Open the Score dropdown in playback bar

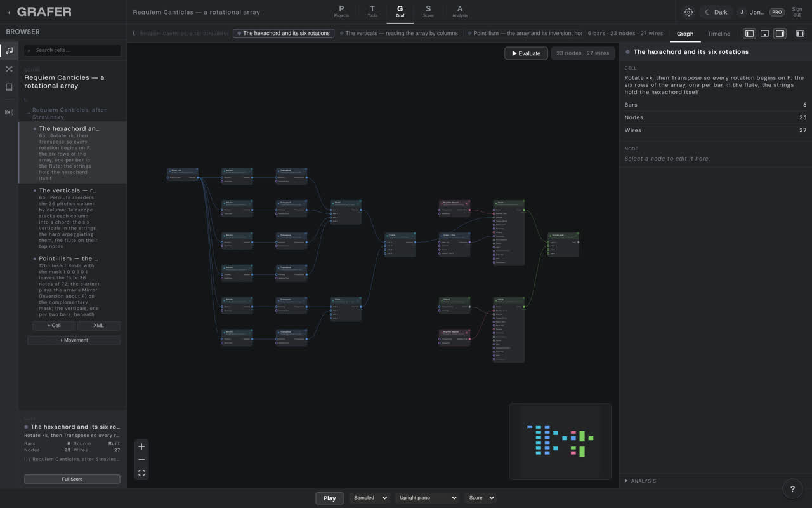tap(480, 498)
